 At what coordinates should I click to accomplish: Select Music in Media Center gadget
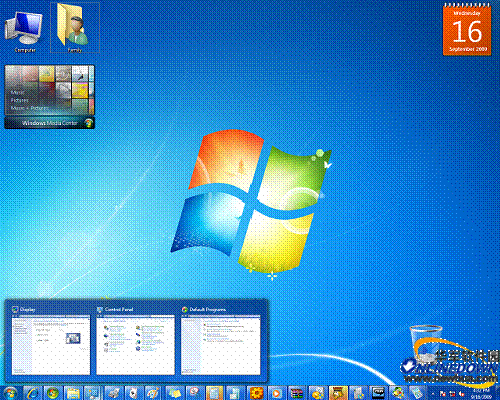(18, 92)
